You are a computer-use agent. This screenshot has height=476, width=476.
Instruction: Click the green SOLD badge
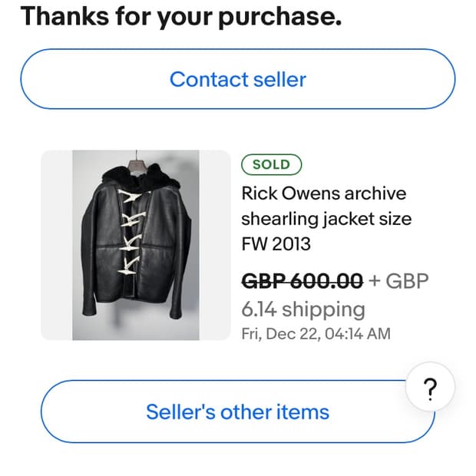tap(271, 164)
